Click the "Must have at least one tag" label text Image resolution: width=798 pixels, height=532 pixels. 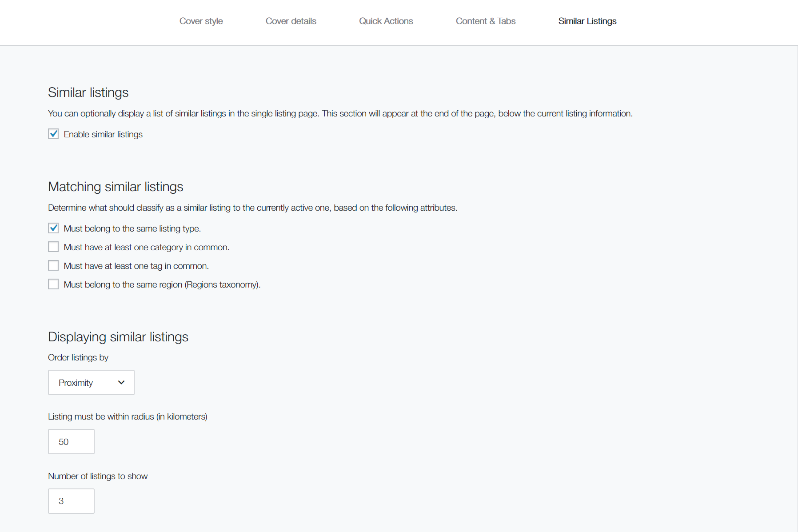pyautogui.click(x=136, y=266)
